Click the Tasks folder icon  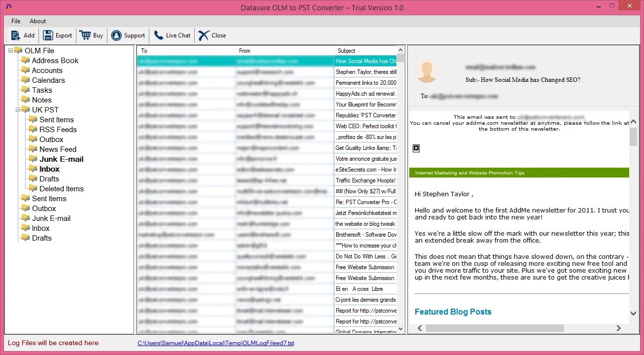26,90
